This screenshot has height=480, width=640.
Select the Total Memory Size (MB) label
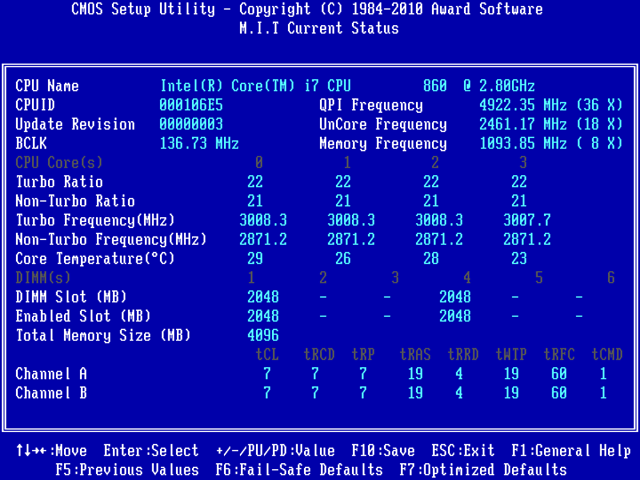[103, 335]
